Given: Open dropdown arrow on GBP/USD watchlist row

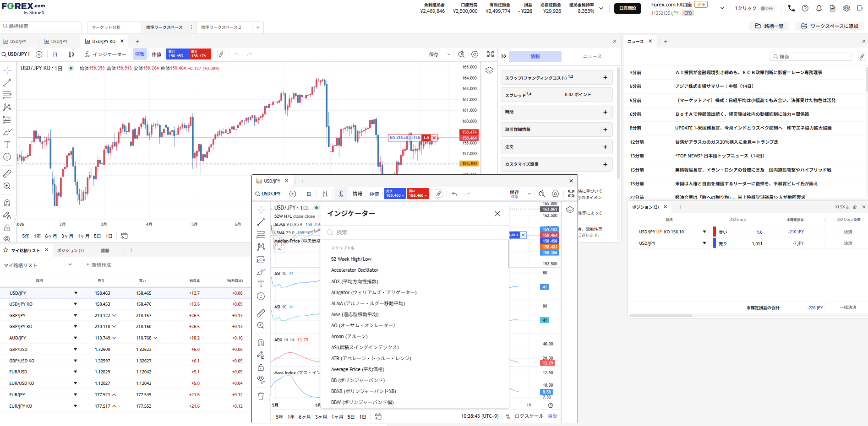Looking at the screenshot, I should click(76, 350).
